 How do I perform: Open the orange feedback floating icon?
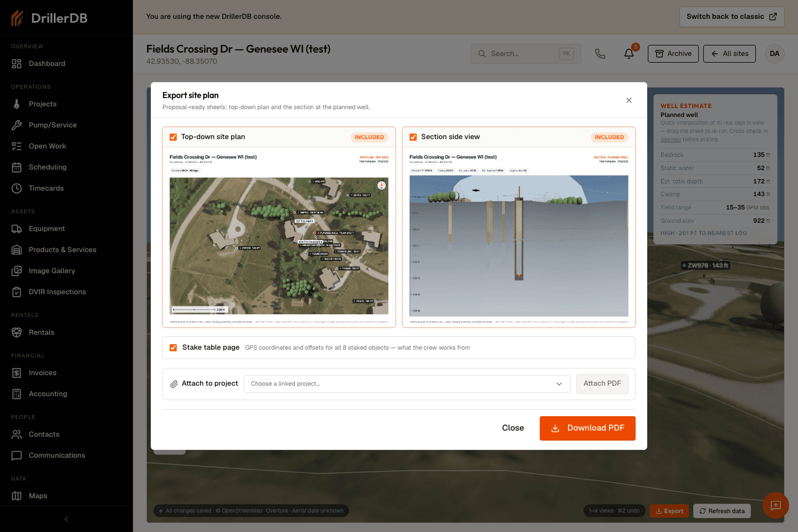click(x=776, y=505)
